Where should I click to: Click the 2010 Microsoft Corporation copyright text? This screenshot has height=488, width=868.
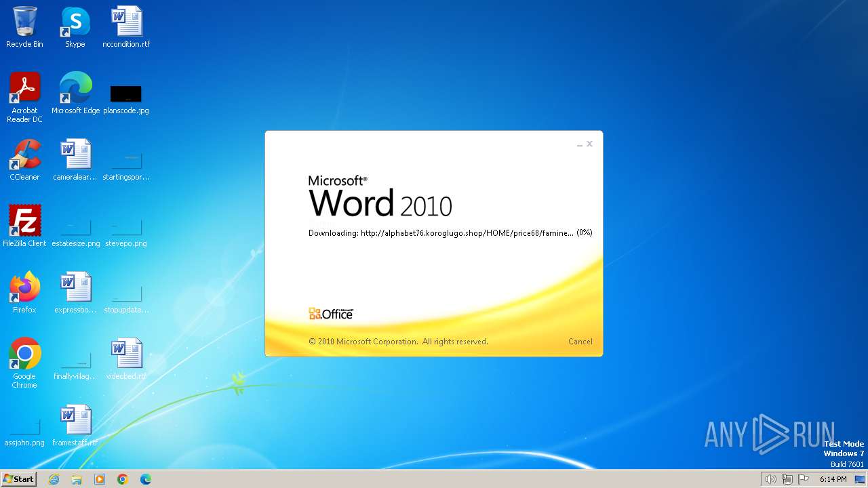pyautogui.click(x=398, y=342)
